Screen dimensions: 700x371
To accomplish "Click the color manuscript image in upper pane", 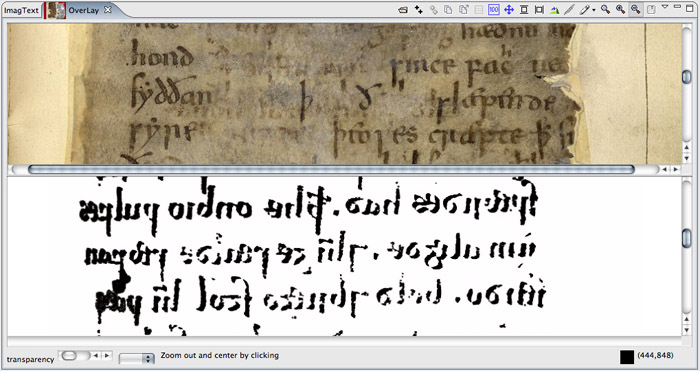I will (x=344, y=93).
